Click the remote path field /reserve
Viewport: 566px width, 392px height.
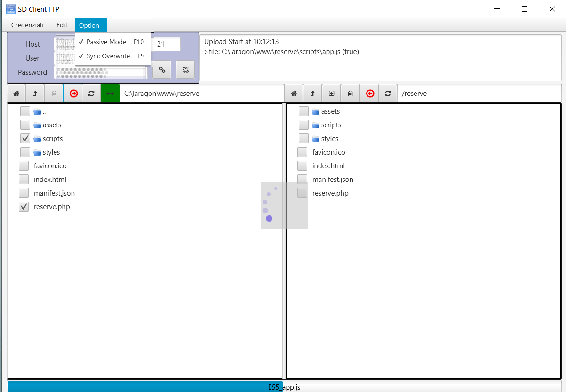coord(479,94)
